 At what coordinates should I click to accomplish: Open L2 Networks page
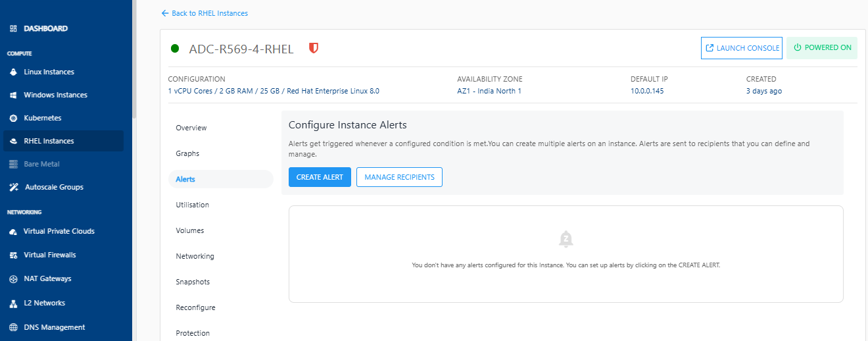click(x=45, y=303)
